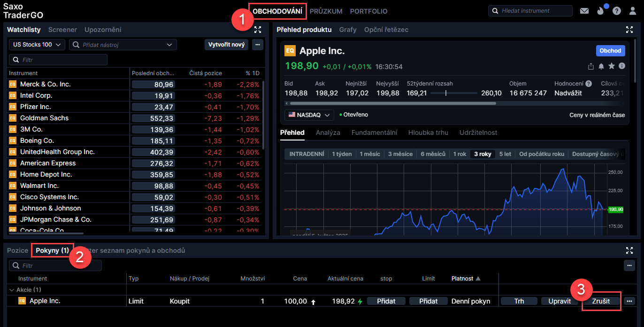The width and height of the screenshot is (644, 327).
Task: Select the 5 let chart range
Action: (x=505, y=154)
